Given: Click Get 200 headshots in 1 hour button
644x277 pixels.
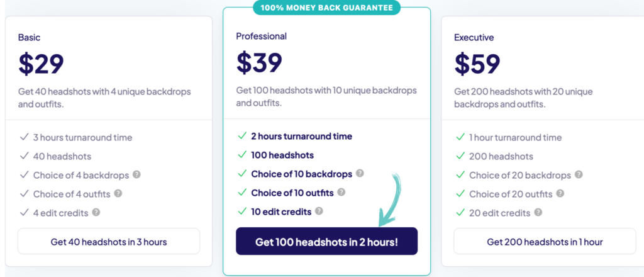Looking at the screenshot, I should tap(545, 242).
